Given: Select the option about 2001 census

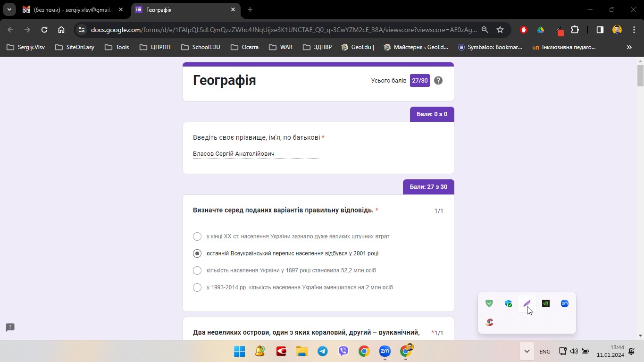Looking at the screenshot, I should click(197, 253).
